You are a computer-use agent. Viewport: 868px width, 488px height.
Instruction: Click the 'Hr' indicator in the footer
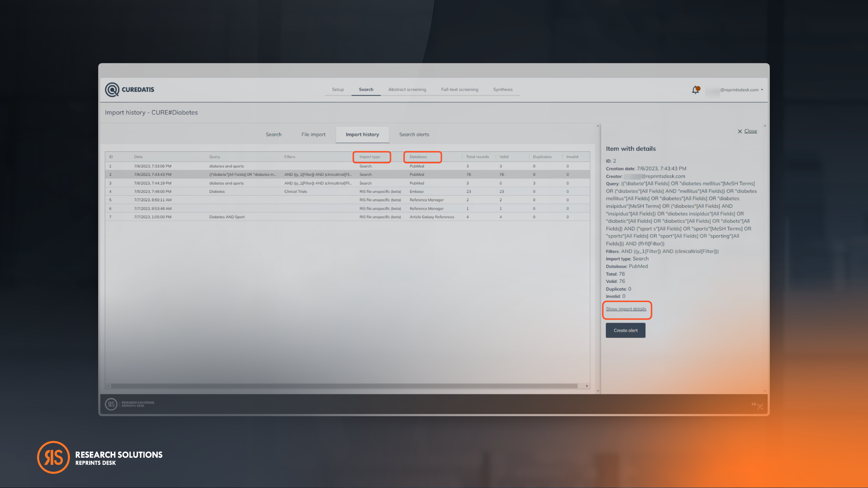point(754,404)
